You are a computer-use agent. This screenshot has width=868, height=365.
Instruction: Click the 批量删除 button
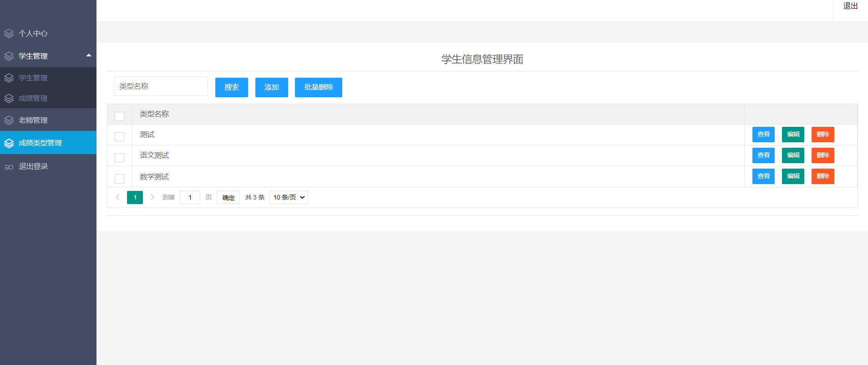(319, 87)
